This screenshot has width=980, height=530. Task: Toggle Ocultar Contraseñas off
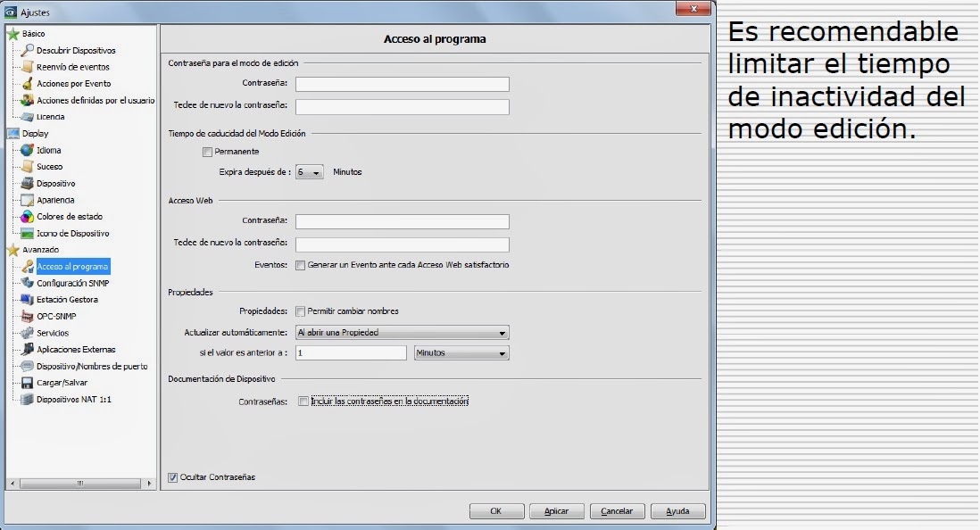171,477
